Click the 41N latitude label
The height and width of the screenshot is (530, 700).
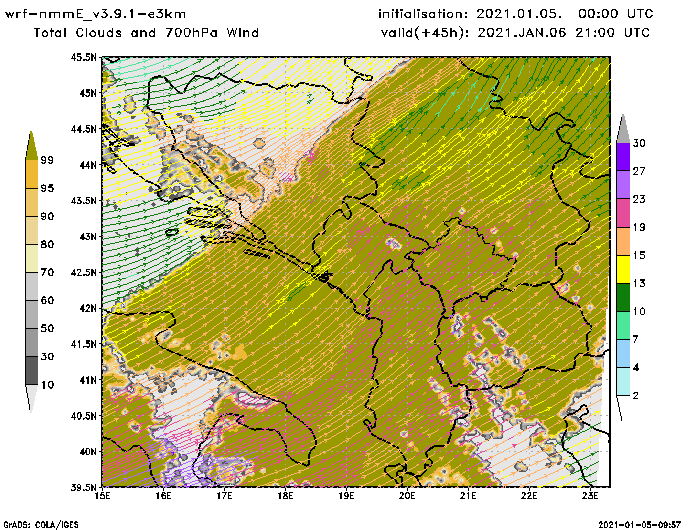88,380
